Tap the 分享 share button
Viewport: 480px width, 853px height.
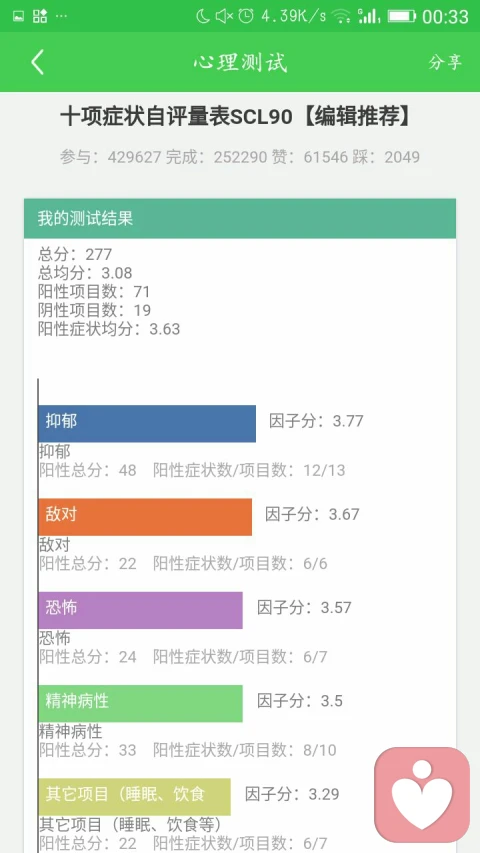[x=445, y=62]
